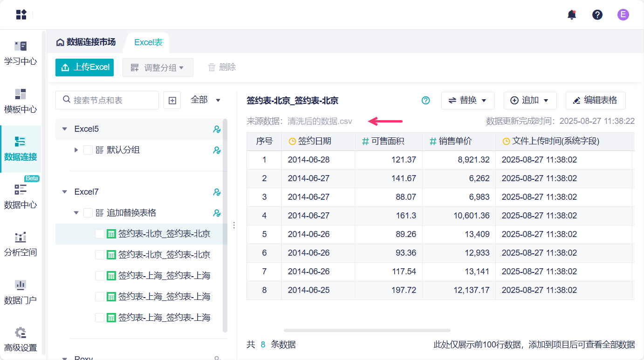Click the user avatar E icon
Viewport: 644px width, 360px height.
623,14
